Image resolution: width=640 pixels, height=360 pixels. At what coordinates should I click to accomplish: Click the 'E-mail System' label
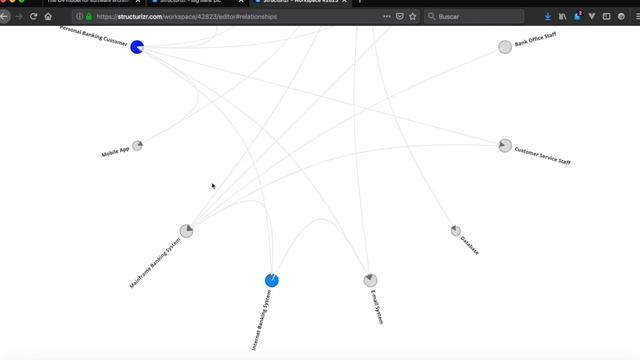point(377,307)
